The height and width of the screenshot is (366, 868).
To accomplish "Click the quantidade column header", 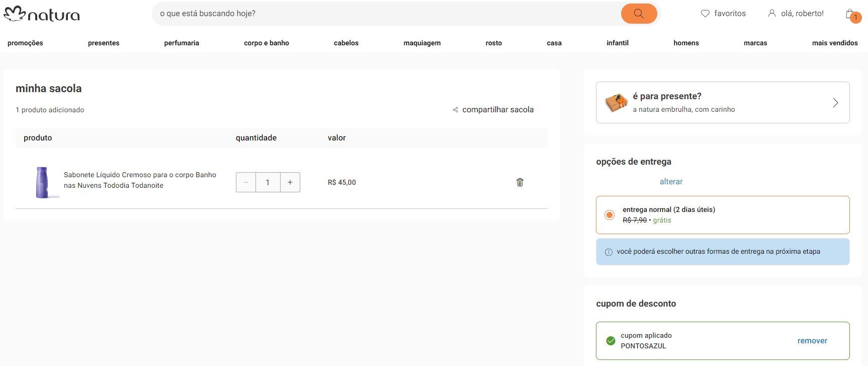I will [x=256, y=138].
